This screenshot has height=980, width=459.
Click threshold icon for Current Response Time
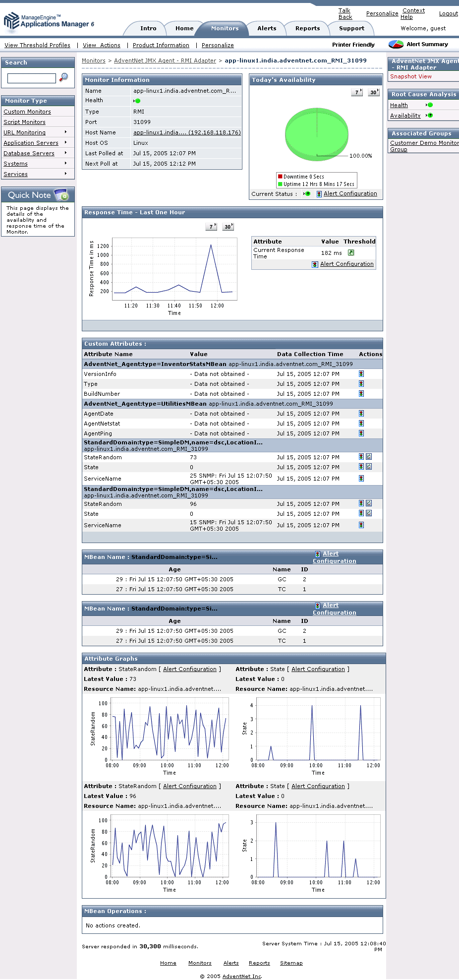coord(351,253)
